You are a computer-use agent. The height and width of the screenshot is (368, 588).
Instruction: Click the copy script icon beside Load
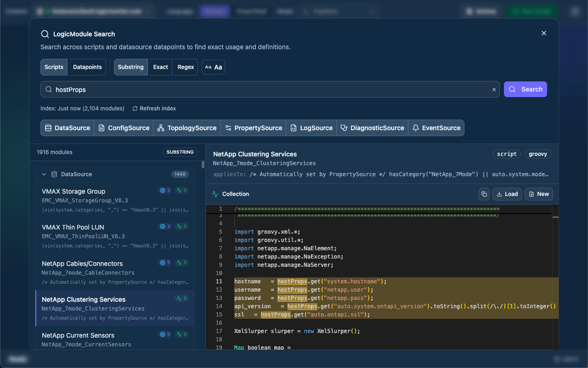(484, 194)
